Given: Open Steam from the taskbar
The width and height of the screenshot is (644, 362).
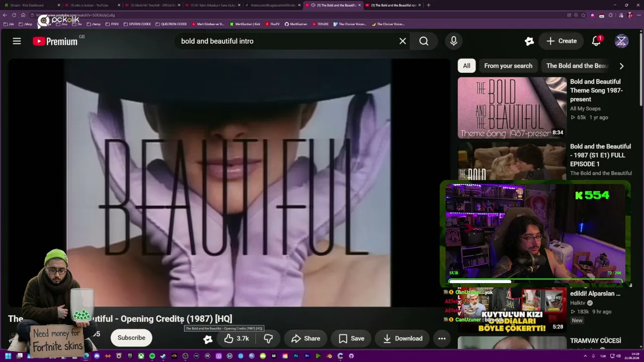Looking at the screenshot, I should (x=163, y=356).
